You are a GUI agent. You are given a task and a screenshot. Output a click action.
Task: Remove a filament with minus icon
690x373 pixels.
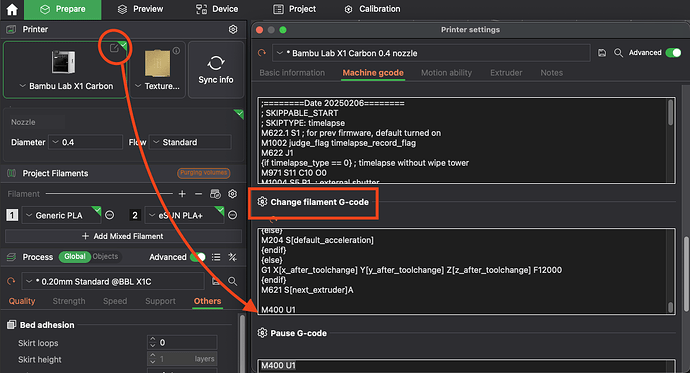pyautogui.click(x=198, y=194)
